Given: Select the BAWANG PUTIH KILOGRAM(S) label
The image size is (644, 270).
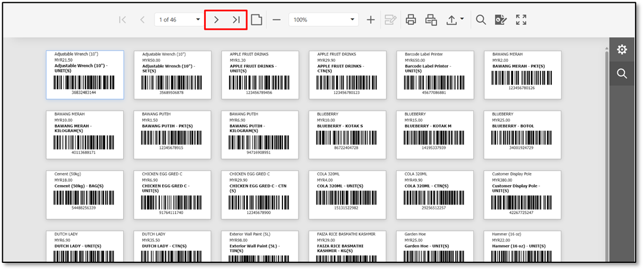Looking at the screenshot, I should coord(260,135).
